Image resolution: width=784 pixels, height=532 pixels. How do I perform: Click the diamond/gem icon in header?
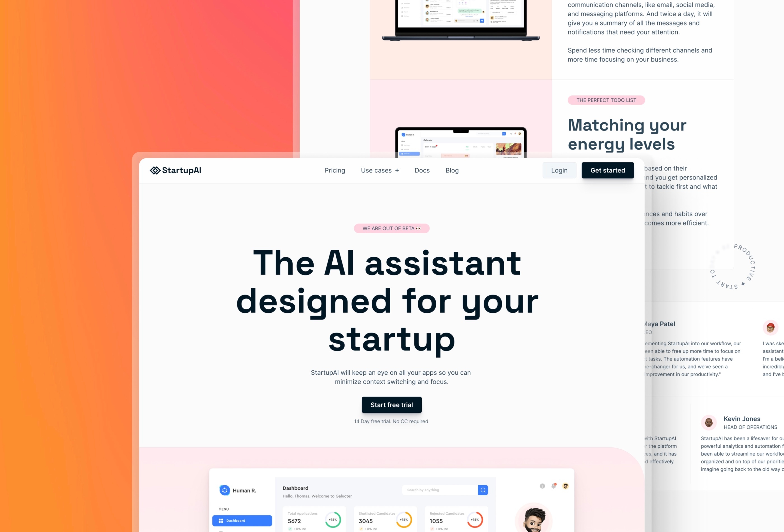click(154, 171)
